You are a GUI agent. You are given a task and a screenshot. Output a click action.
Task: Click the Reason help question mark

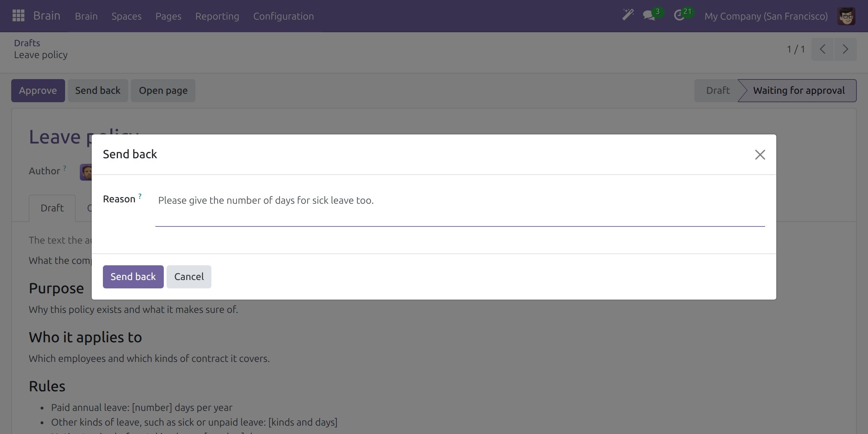(140, 196)
